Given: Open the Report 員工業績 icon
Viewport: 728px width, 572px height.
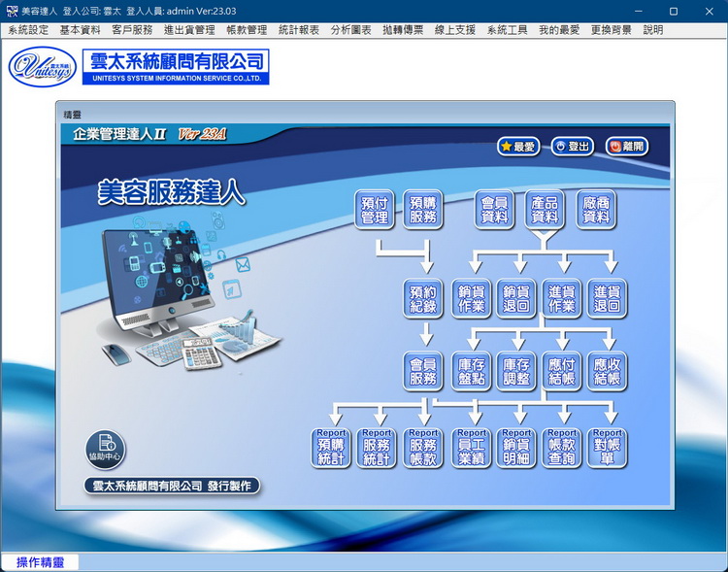Looking at the screenshot, I should (471, 448).
